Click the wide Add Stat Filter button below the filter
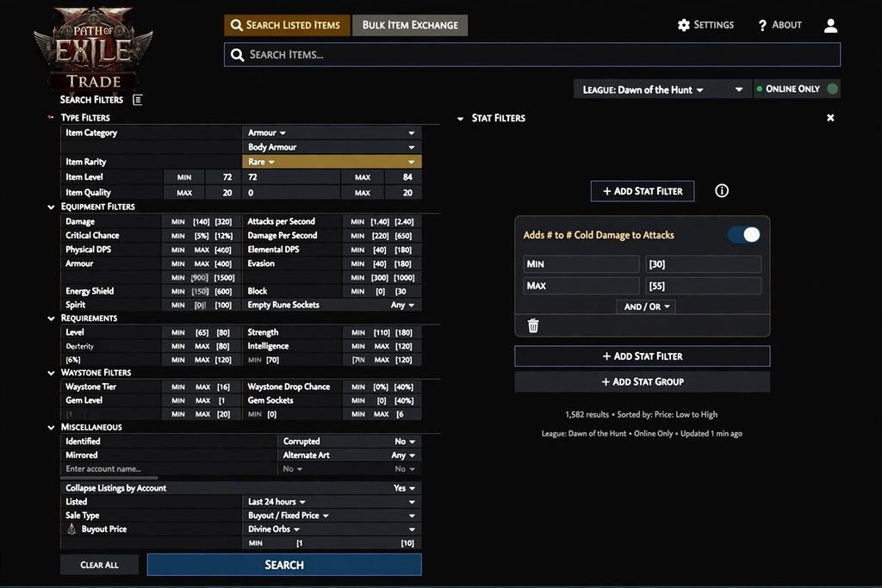 click(x=643, y=356)
